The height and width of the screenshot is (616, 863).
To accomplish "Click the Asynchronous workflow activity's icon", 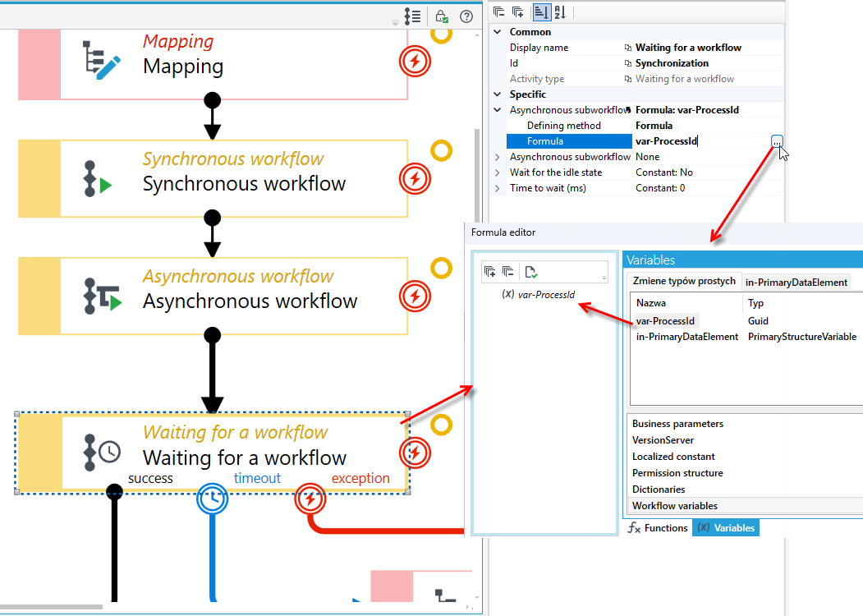I will tap(103, 297).
